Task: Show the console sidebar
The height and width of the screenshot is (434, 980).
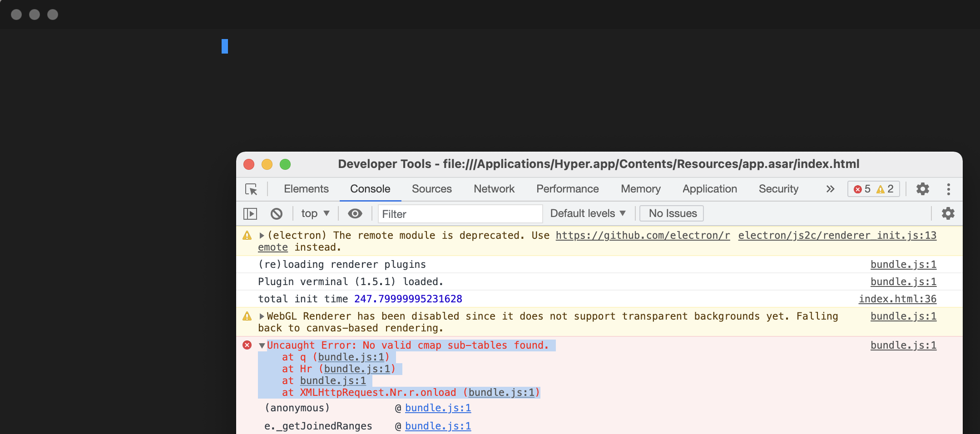Action: [x=250, y=213]
